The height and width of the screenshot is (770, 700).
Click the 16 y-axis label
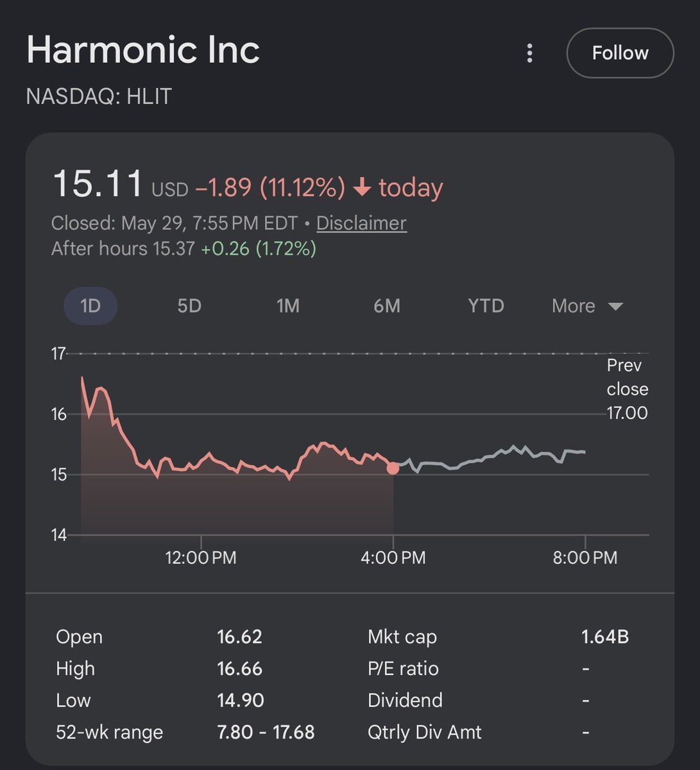(58, 415)
